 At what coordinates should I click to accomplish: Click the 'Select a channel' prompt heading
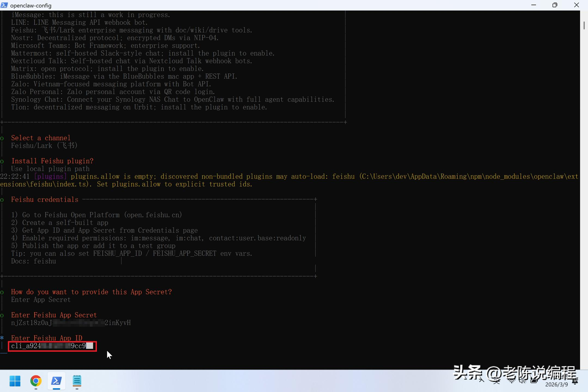[41, 138]
